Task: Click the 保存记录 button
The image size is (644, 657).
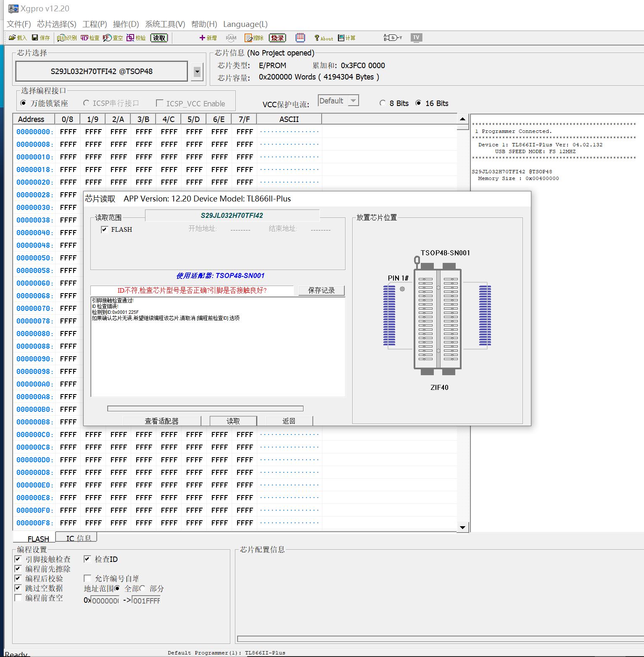Action: [x=321, y=290]
